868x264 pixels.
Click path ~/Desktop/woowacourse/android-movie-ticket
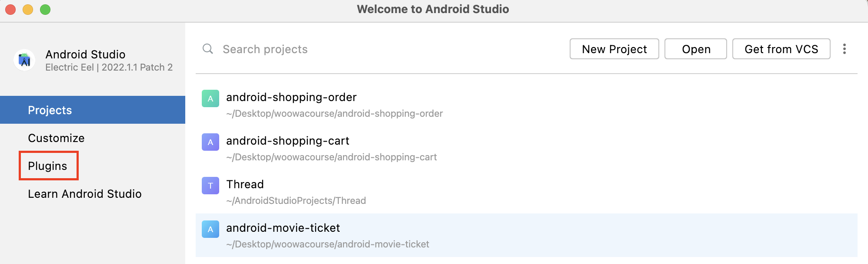pos(327,244)
